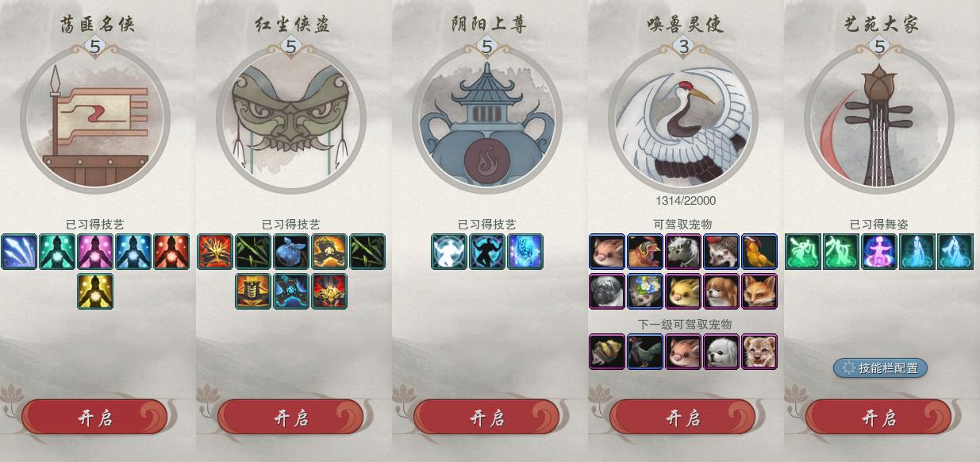Select the fiery explosion skill under 红尘侠盗
980x462 pixels.
point(215,252)
